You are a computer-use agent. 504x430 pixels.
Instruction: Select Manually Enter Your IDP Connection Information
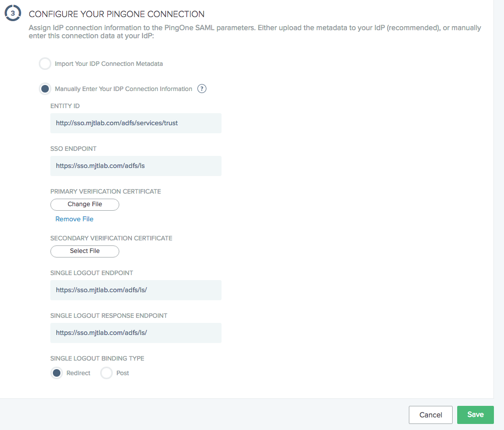45,89
